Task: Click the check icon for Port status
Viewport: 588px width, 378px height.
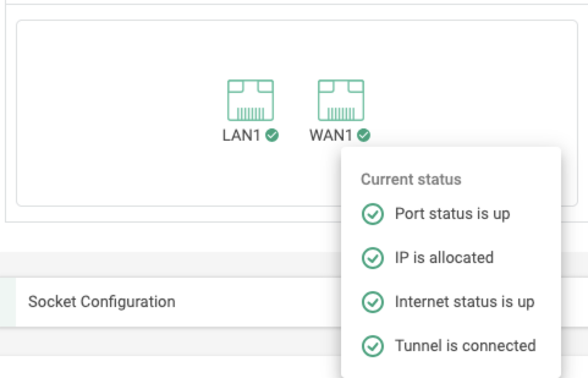Action: coord(373,214)
